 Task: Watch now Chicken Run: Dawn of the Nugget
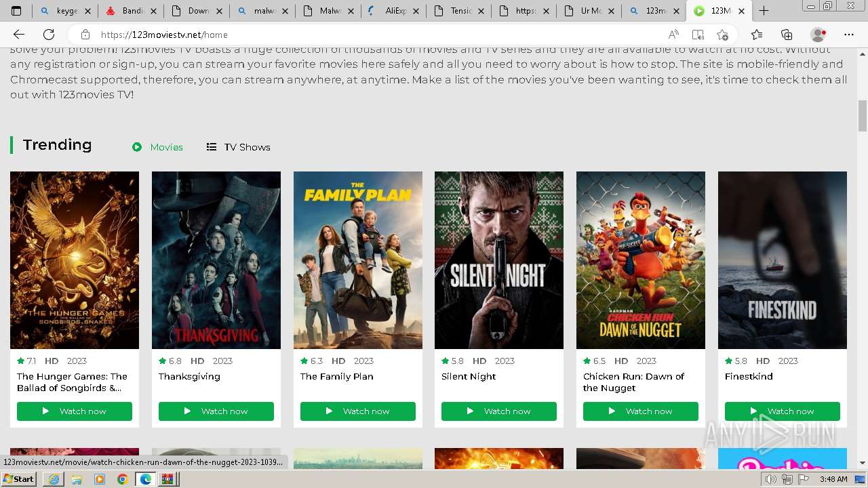pos(641,411)
